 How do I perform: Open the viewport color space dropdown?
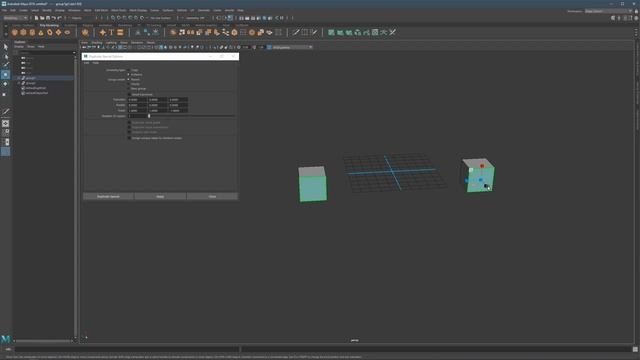click(292, 47)
